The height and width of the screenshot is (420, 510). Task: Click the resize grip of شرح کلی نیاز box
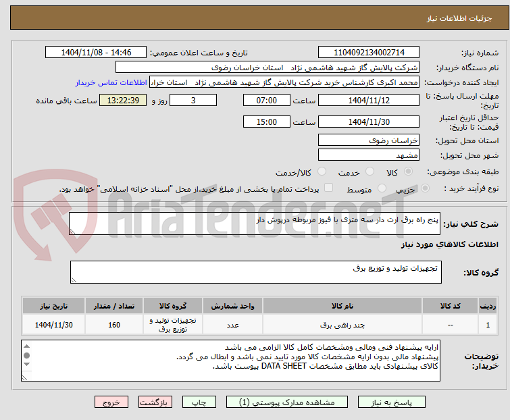tap(72, 231)
